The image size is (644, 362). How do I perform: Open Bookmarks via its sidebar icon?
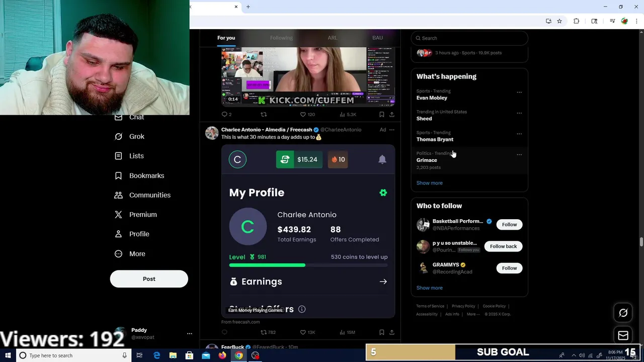pos(118,175)
